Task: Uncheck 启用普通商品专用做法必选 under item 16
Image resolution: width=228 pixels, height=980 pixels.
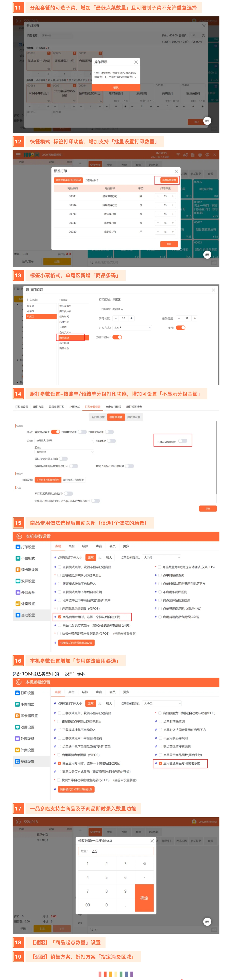Action: tap(160, 763)
